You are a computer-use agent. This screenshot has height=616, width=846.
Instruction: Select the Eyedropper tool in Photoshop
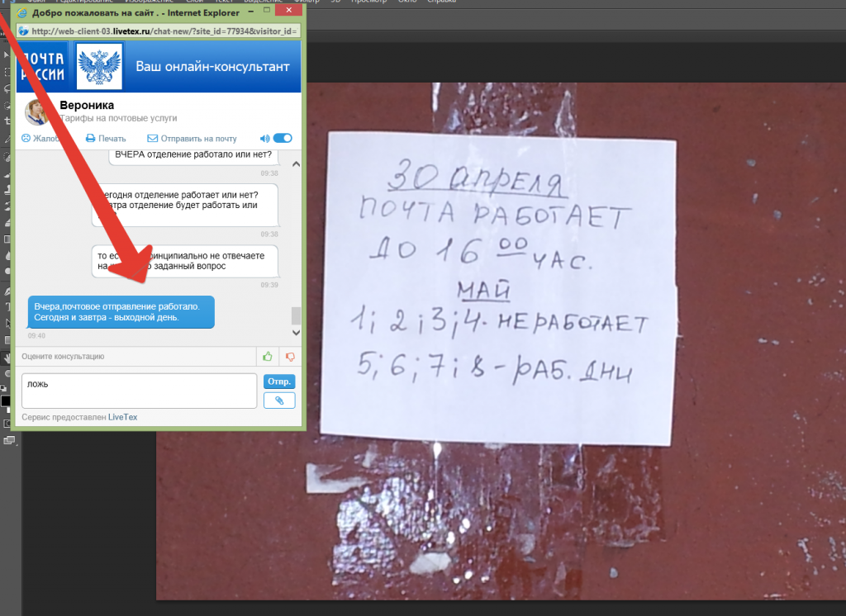coord(7,139)
